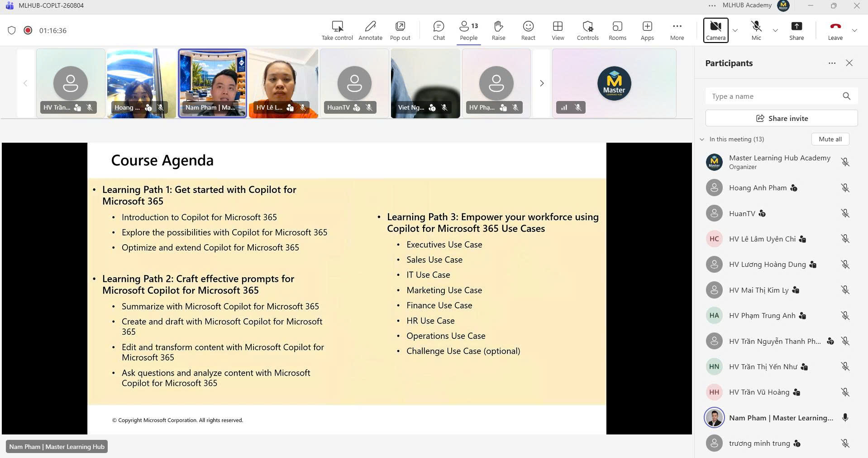This screenshot has width=868, height=458.
Task: Raise your hand
Action: (x=498, y=30)
